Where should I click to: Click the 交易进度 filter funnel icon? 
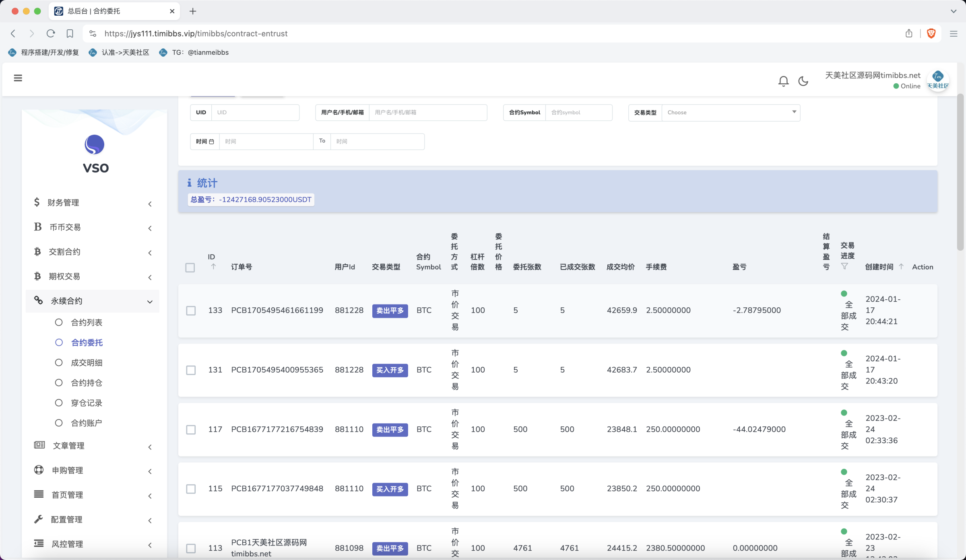coord(844,266)
